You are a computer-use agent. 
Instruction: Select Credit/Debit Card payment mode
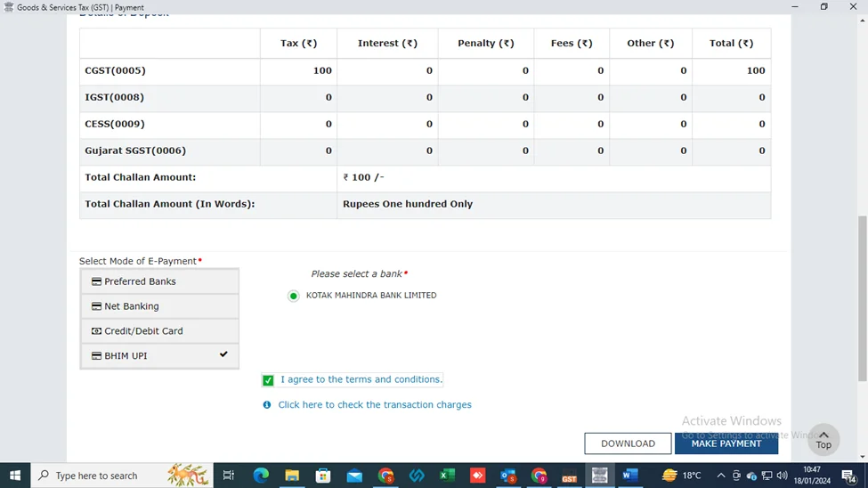(x=159, y=331)
